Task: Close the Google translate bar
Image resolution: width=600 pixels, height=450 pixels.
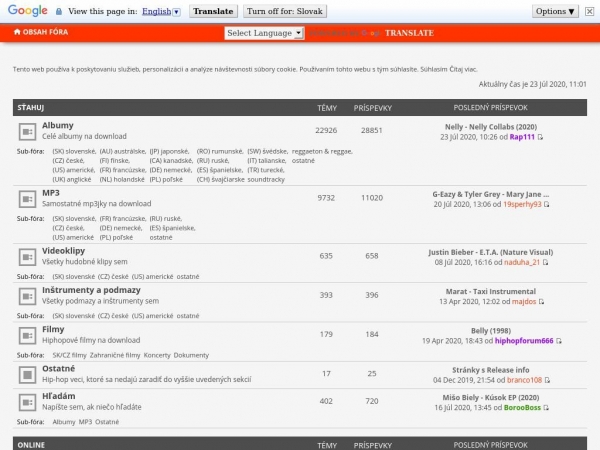Action: (x=589, y=11)
